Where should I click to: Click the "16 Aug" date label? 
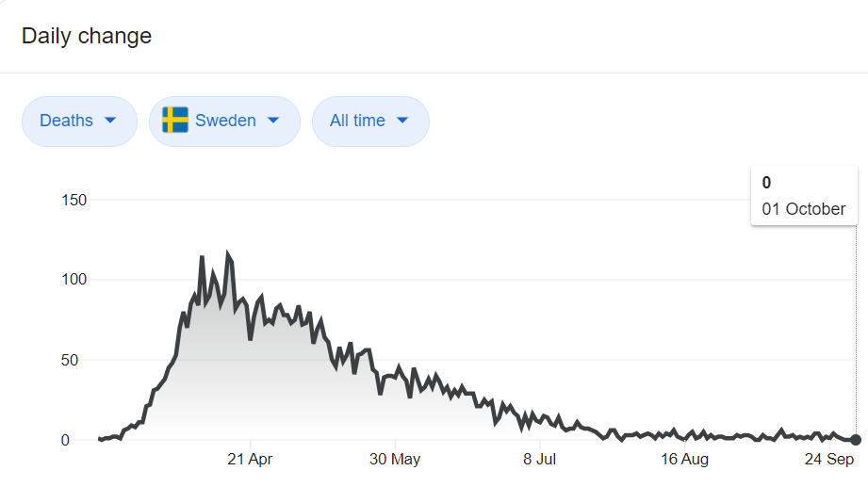pos(684,460)
